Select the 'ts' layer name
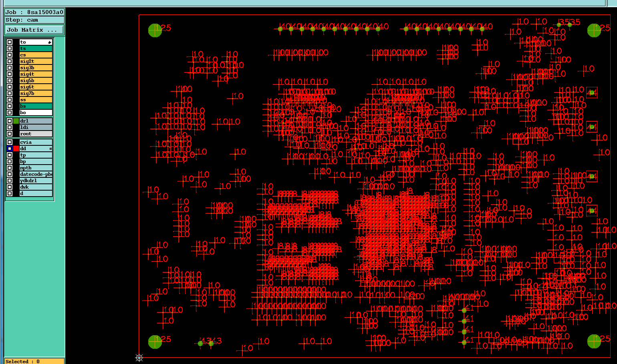 (36, 48)
